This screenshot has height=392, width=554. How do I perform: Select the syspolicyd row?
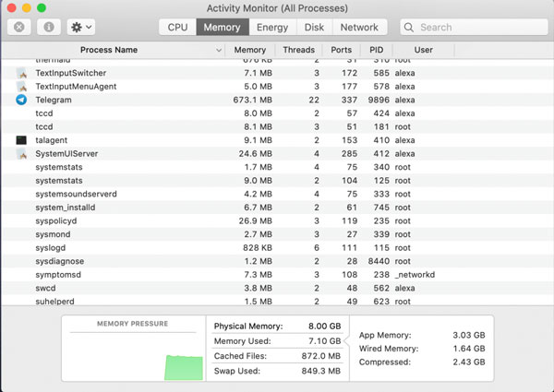(x=277, y=220)
